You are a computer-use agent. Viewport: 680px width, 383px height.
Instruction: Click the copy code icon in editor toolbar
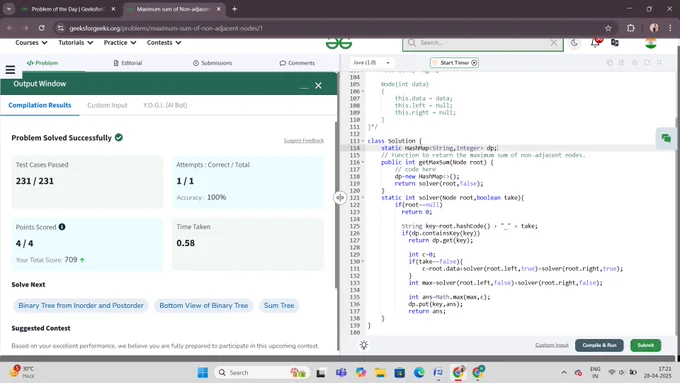coord(610,63)
